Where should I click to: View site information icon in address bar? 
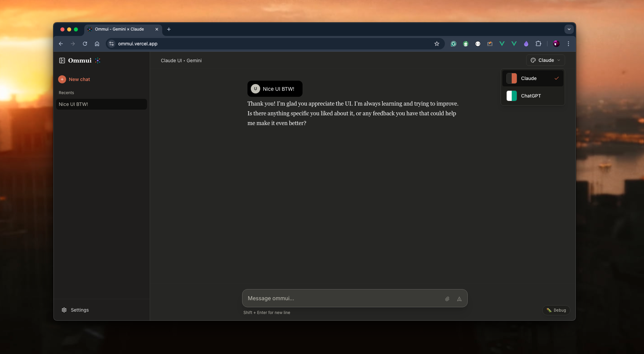[x=111, y=44]
